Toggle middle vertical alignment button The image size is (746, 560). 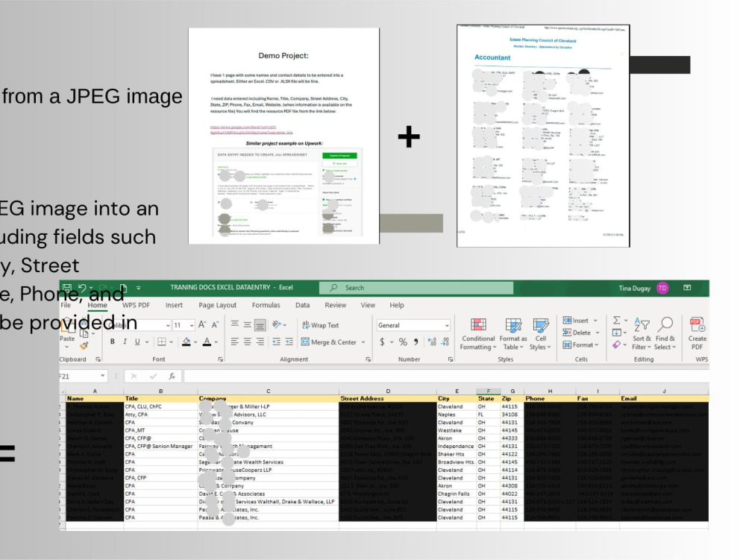[248, 325]
